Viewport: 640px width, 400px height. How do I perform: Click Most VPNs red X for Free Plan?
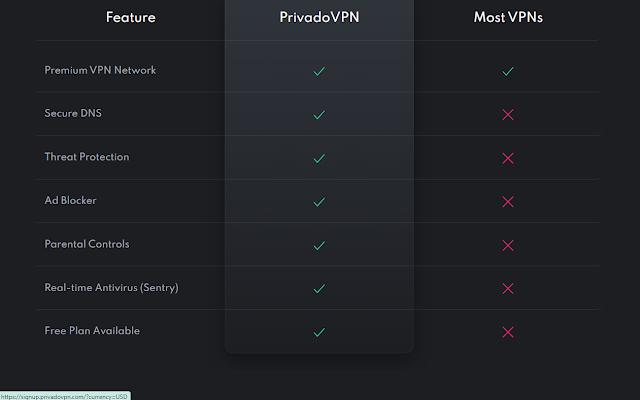[508, 332]
